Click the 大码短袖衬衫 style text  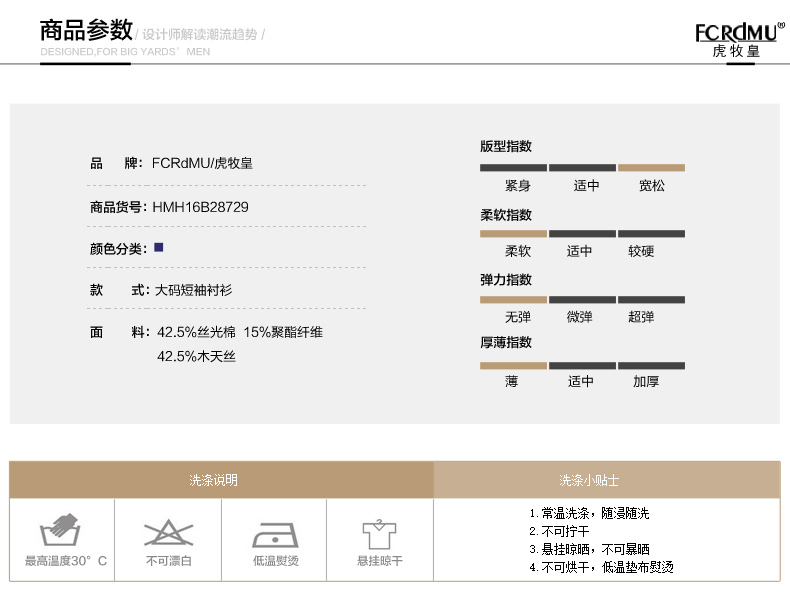click(x=193, y=290)
